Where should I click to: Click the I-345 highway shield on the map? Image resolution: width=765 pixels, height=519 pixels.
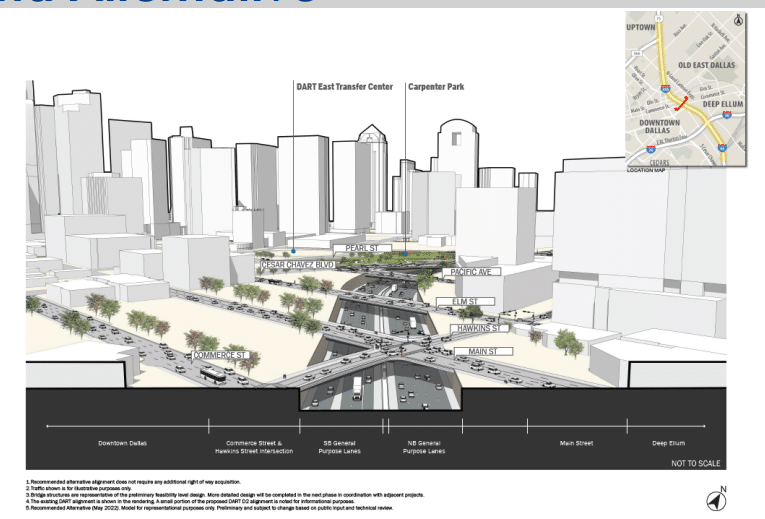(665, 89)
